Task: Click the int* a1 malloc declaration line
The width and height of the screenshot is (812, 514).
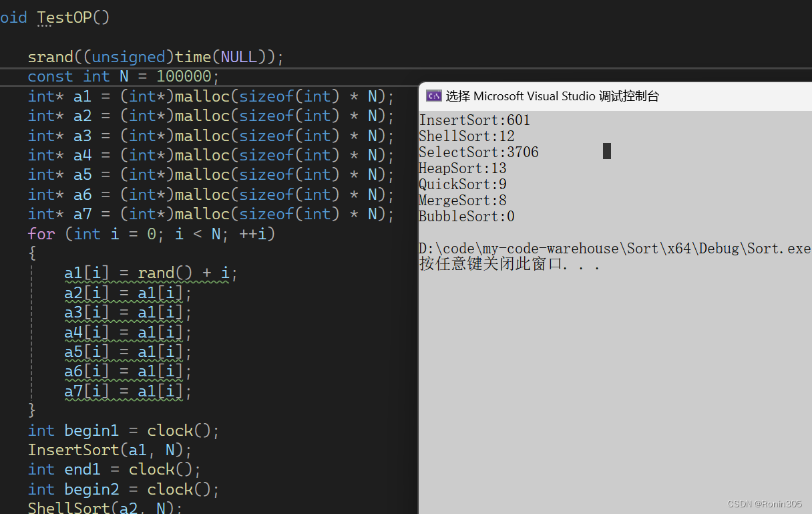Action: [x=211, y=96]
